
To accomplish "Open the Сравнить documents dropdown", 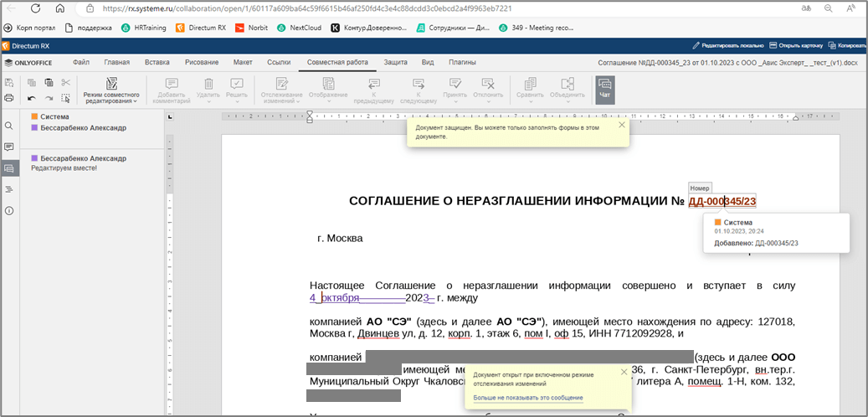I will click(x=531, y=90).
